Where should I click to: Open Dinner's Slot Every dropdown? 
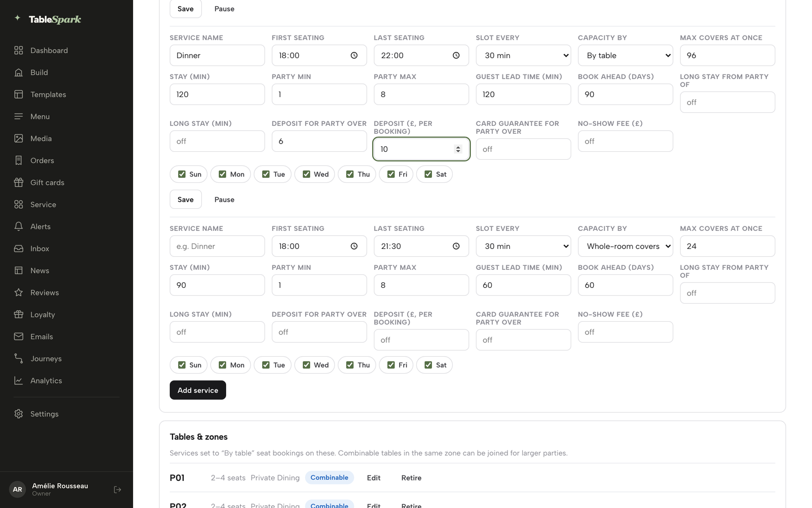point(523,55)
